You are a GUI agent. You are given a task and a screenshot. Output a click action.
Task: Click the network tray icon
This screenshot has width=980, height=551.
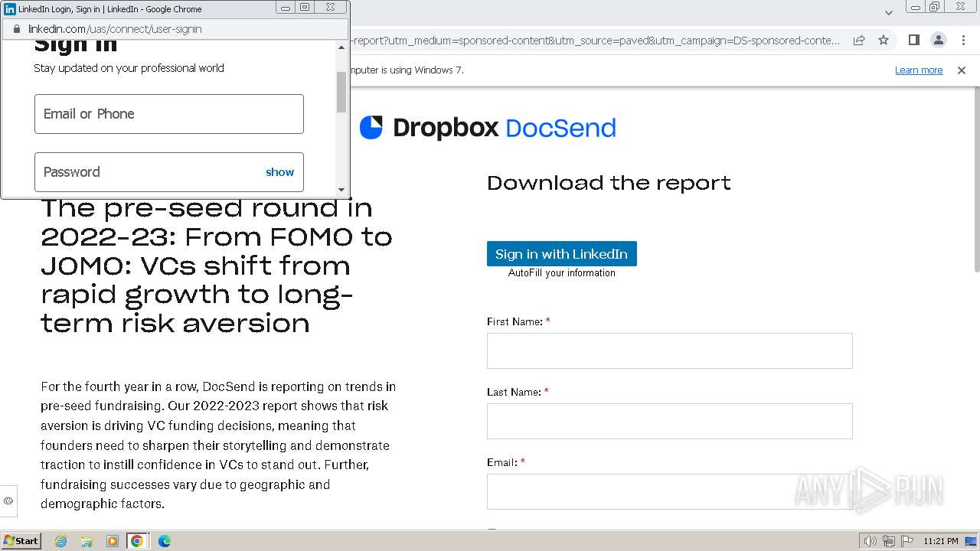coord(889,541)
